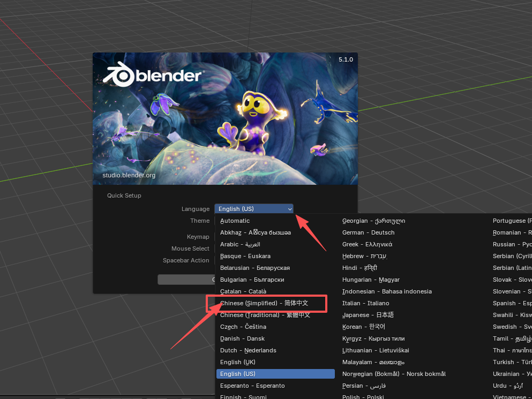Viewport: 532px width, 399px height.
Task: Open the Language dropdown showing English (US)
Action: 253,208
